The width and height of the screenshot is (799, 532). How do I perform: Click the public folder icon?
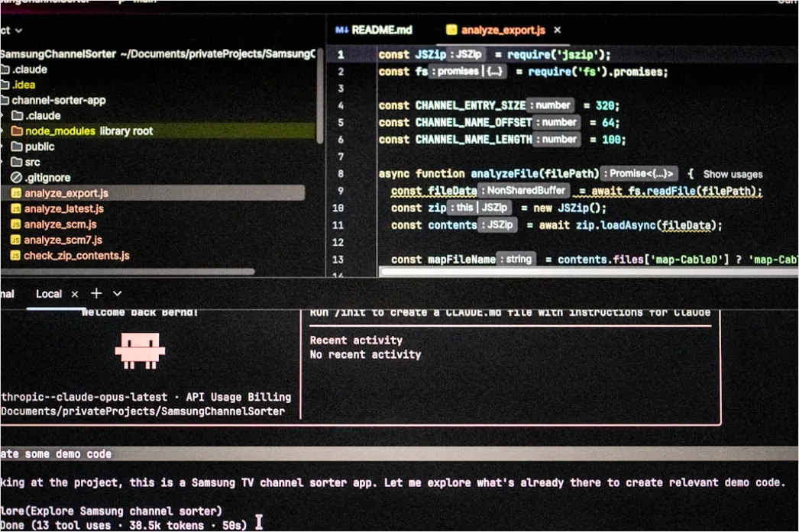[x=17, y=147]
